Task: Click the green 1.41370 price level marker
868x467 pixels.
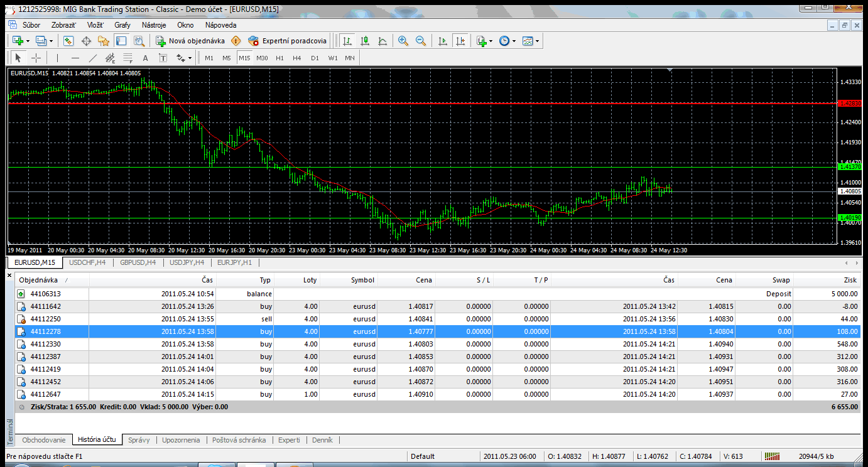Action: (850, 167)
